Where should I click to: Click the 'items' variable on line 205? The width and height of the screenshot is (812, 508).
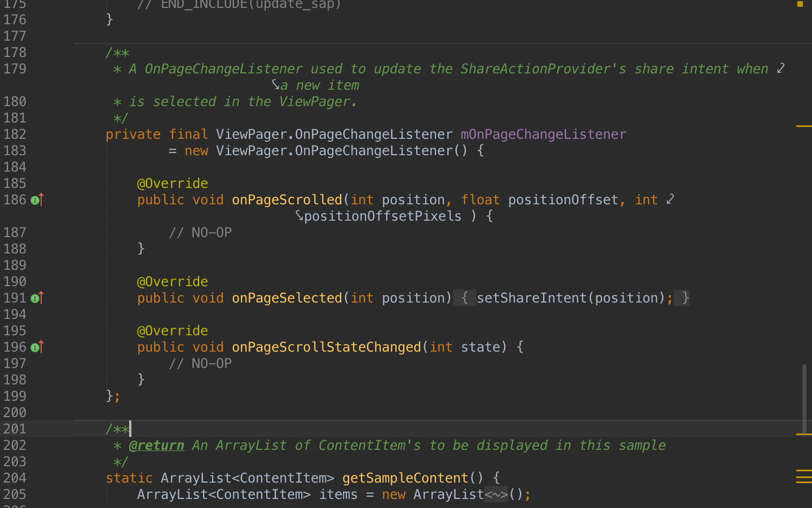coord(338,494)
